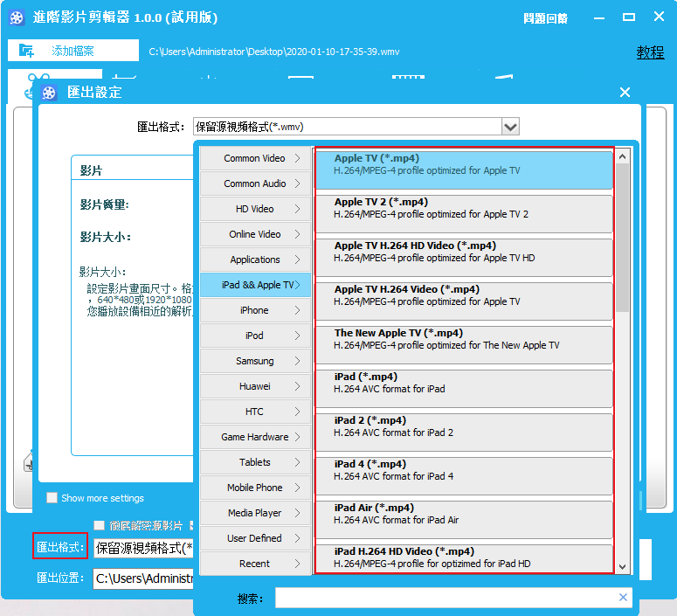
Task: Click the 影片 tab in export settings
Action: point(91,170)
